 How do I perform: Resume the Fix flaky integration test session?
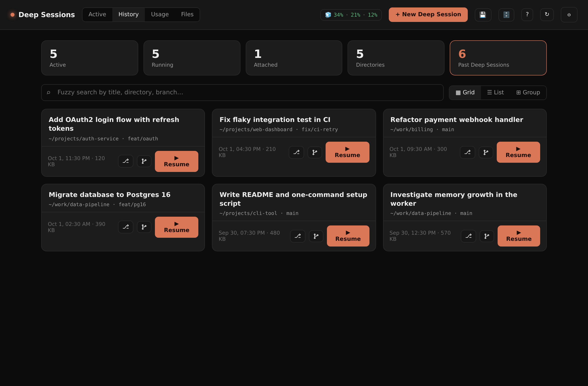[x=347, y=152]
